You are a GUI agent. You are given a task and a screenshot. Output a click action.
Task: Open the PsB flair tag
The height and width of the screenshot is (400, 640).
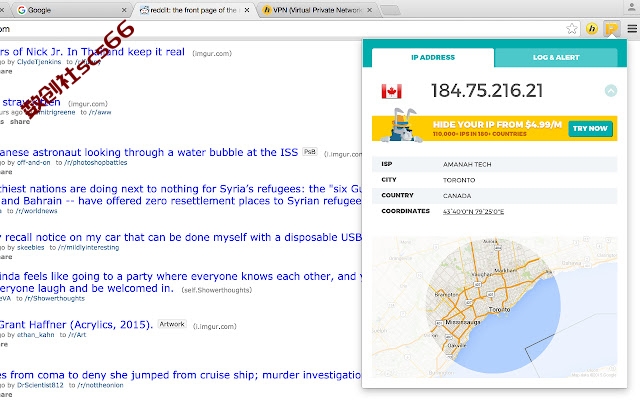[x=310, y=151]
